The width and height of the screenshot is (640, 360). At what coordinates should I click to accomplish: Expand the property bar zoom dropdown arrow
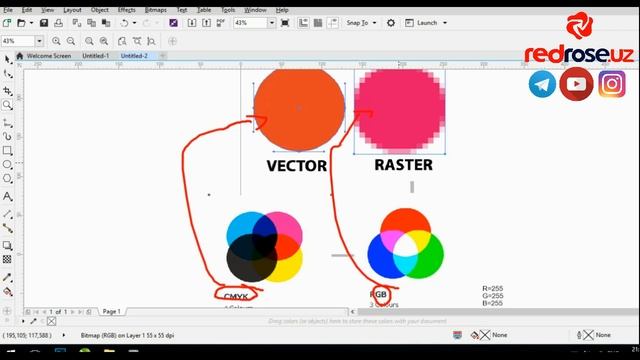click(40, 41)
